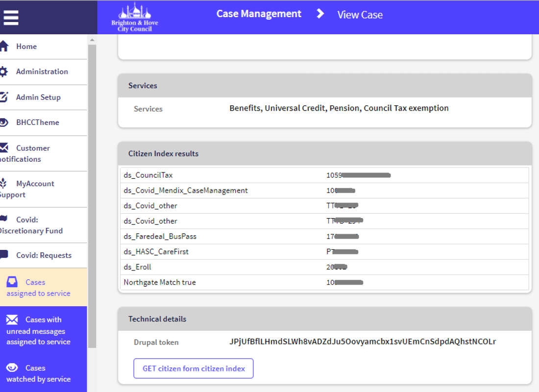The height and width of the screenshot is (392, 539).
Task: Open Cases with unread messages assigned to service
Action: pyautogui.click(x=43, y=330)
